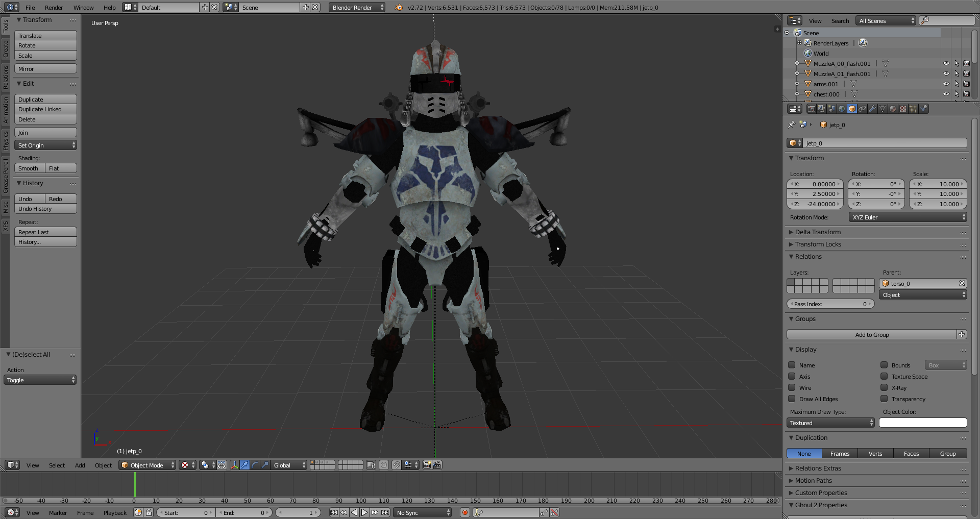Open the Material properties tab (sphere icon)
Screen dimensions: 980x519
pyautogui.click(x=893, y=109)
